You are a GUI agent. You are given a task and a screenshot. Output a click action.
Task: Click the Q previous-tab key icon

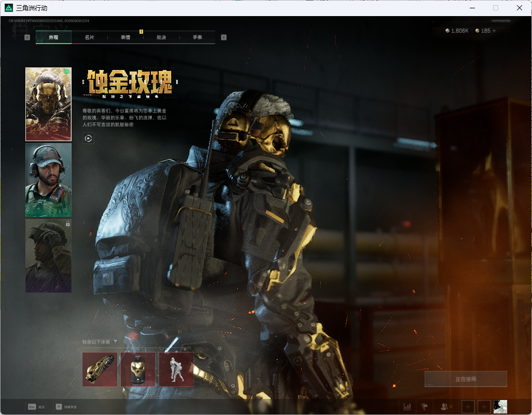[27, 37]
